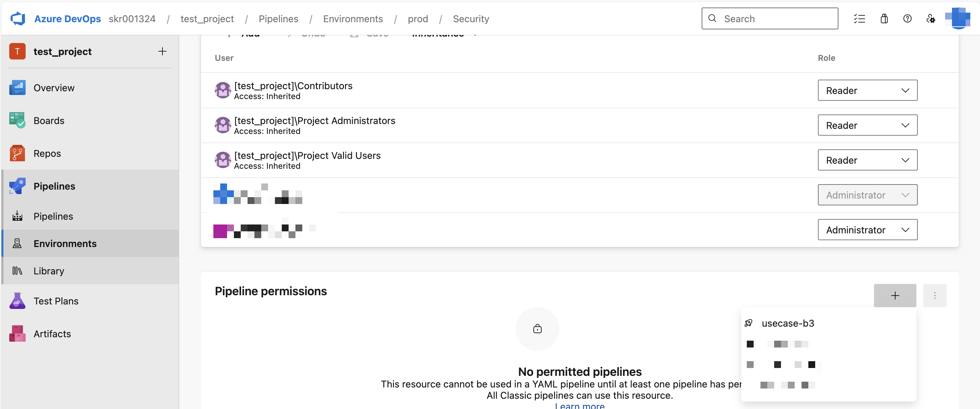Open the Overview section

click(x=54, y=87)
